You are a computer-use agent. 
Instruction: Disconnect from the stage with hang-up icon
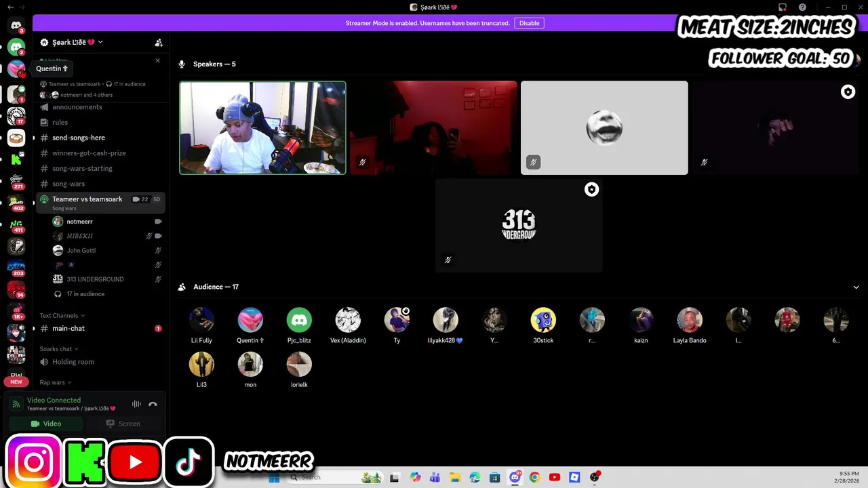coord(153,404)
